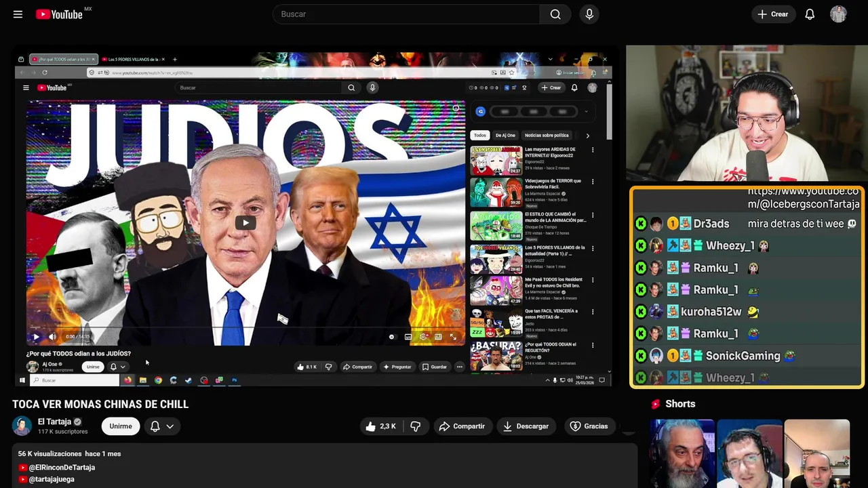
Task: Open the notifications bell in the header
Action: (x=810, y=14)
